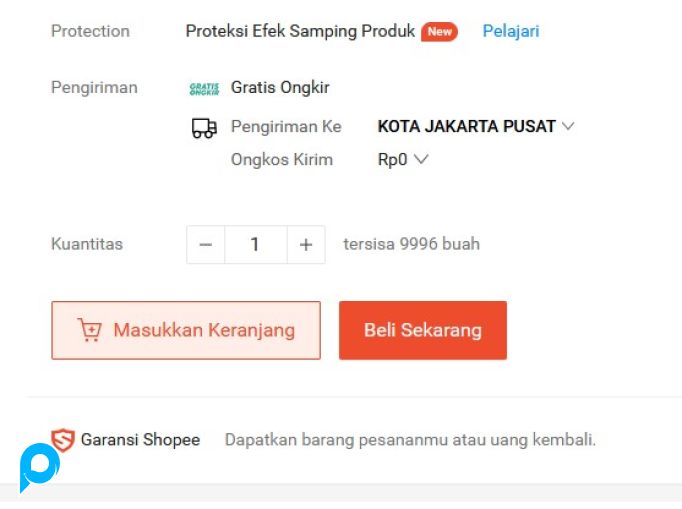Increase quantity with the plus button

point(306,244)
